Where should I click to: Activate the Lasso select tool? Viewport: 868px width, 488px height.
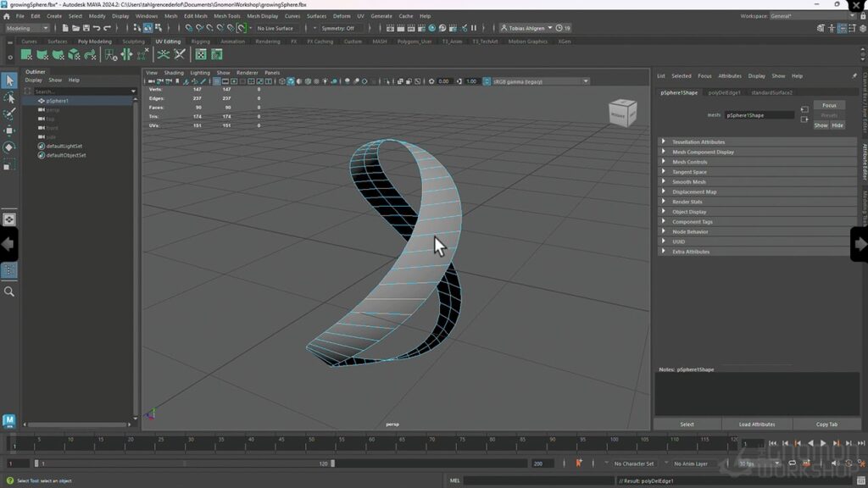pyautogui.click(x=9, y=98)
